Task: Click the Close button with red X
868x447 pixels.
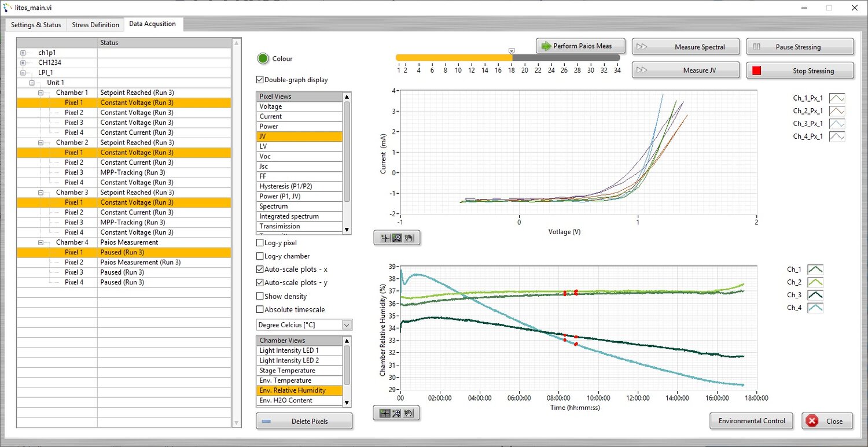Action: 827,421
